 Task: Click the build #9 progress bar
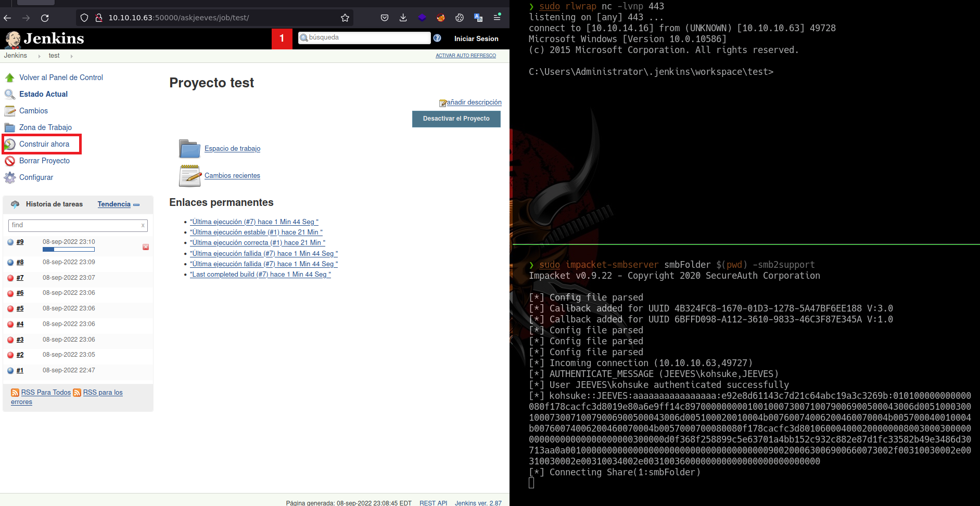69,250
